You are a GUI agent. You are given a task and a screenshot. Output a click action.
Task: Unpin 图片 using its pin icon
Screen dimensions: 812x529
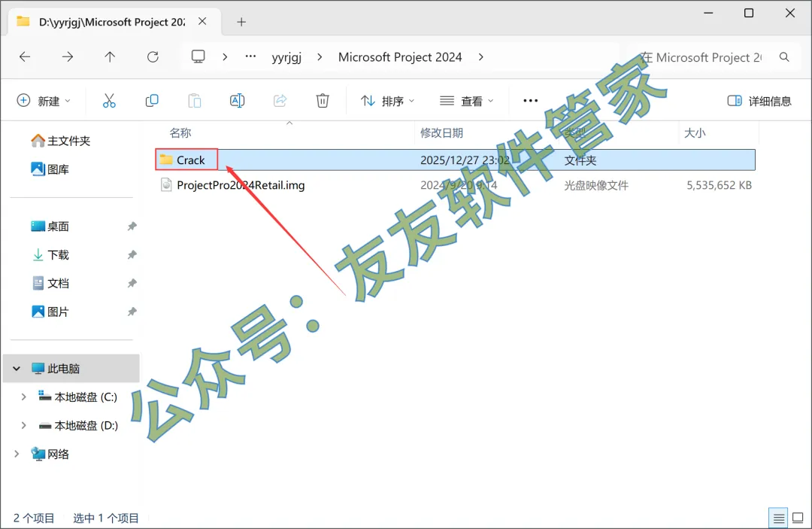point(132,312)
